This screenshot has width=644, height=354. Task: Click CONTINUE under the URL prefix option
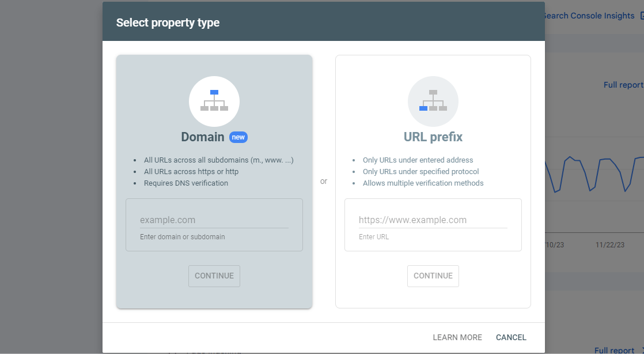pos(433,276)
